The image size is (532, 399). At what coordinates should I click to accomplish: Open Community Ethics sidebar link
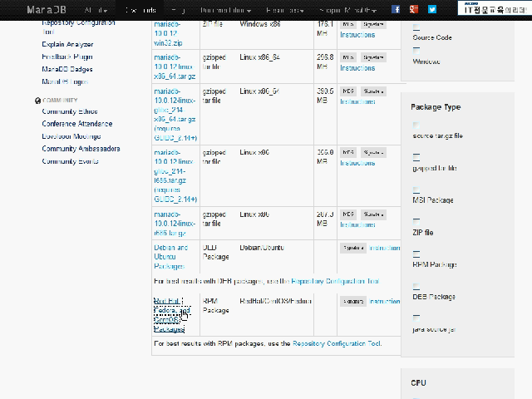pos(70,111)
